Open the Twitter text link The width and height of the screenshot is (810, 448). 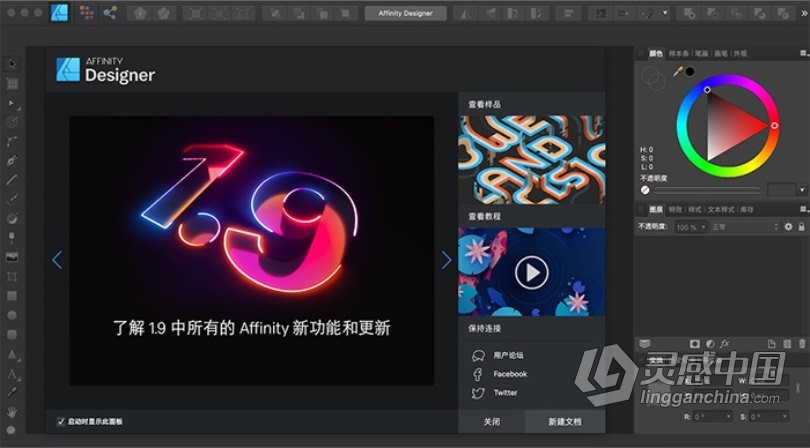coord(505,393)
